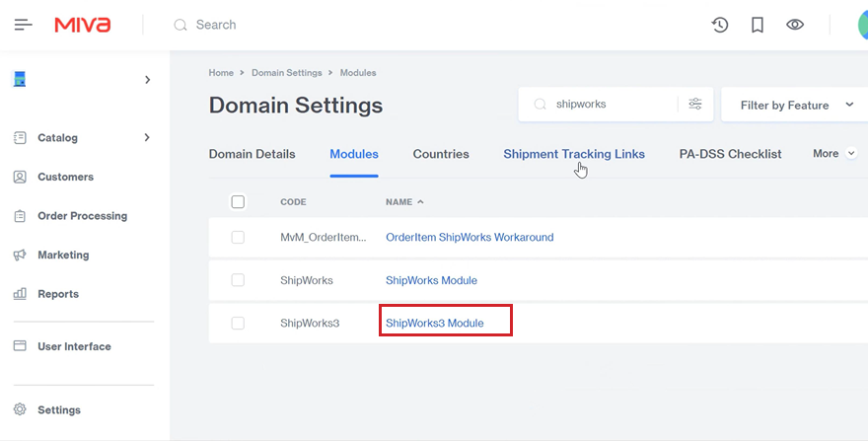
Task: Click the store icon in sidebar
Action: click(x=20, y=79)
